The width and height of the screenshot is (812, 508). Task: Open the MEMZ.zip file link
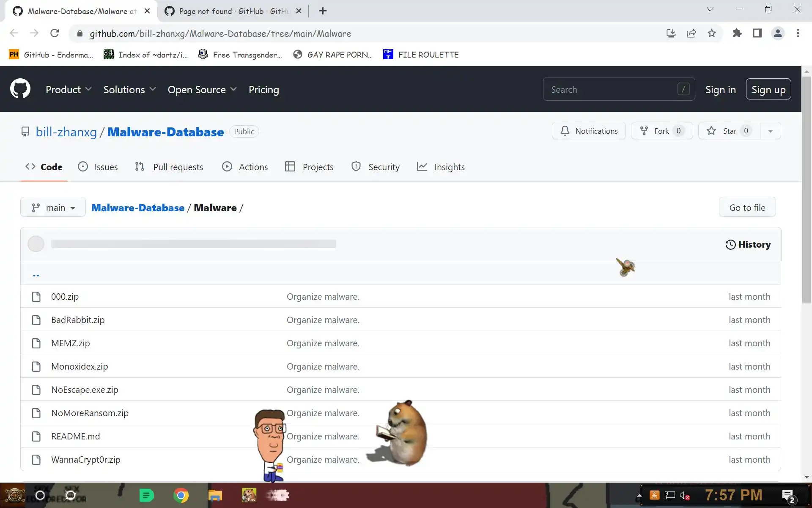tap(70, 343)
